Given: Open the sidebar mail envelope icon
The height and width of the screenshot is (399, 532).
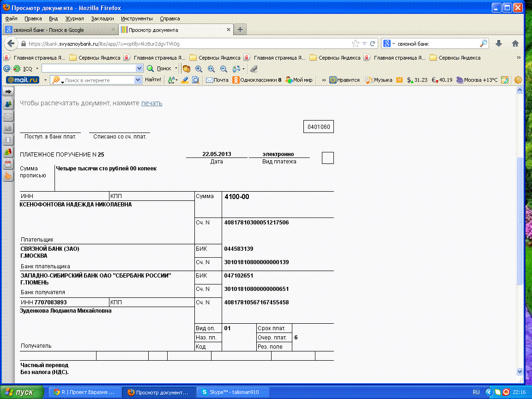Looking at the screenshot, I should click(x=8, y=116).
